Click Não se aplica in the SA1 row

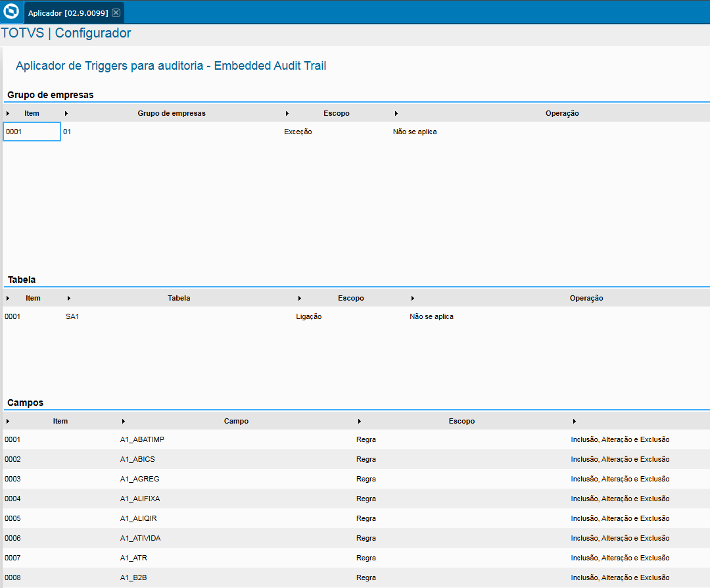pyautogui.click(x=431, y=316)
